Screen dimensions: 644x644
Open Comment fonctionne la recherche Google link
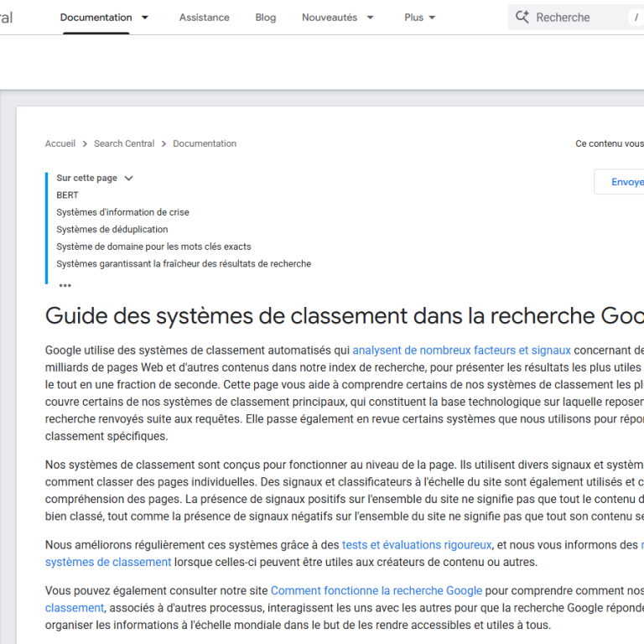(x=377, y=590)
